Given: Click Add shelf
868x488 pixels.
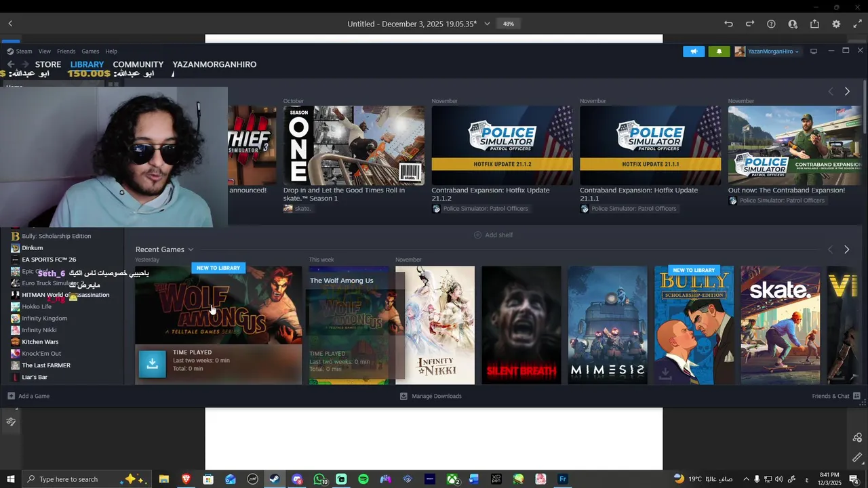Looking at the screenshot, I should (x=493, y=235).
